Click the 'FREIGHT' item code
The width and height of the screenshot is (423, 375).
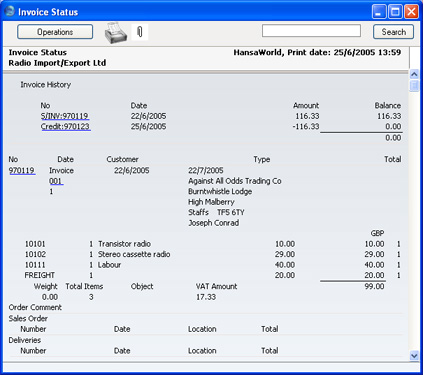[40, 275]
